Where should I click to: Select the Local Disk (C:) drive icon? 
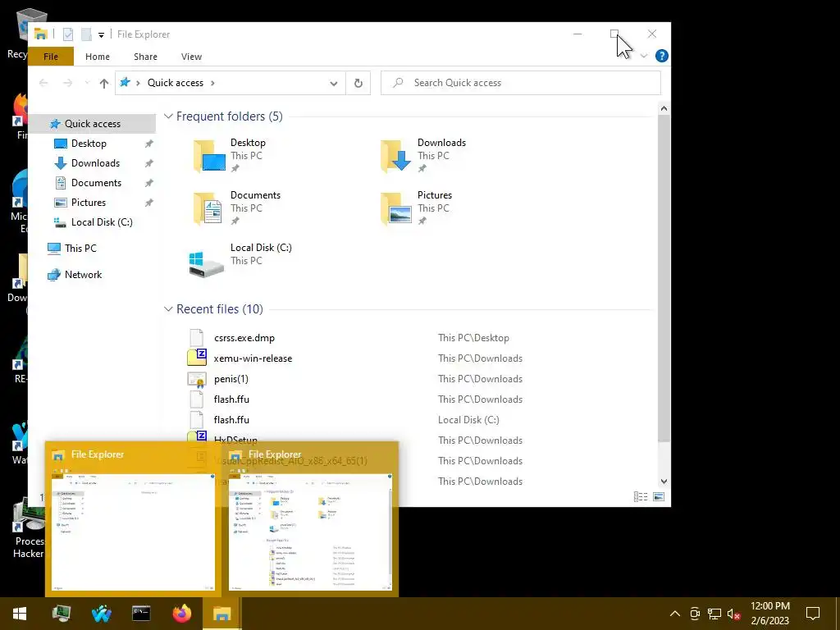206,263
